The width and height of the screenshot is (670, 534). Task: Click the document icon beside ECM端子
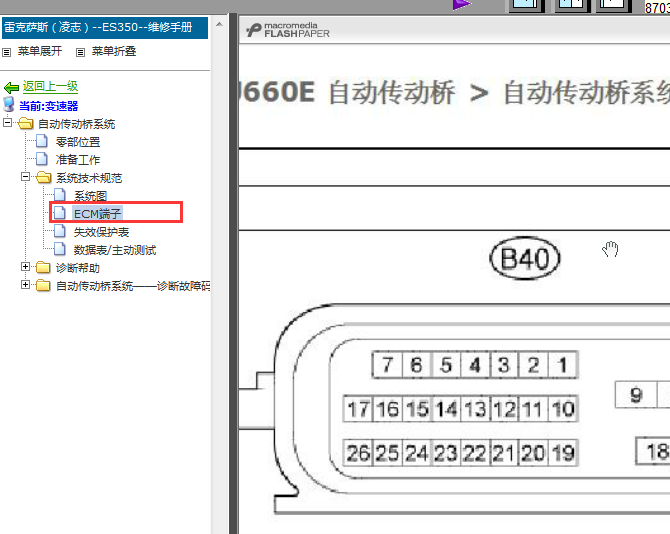point(60,213)
